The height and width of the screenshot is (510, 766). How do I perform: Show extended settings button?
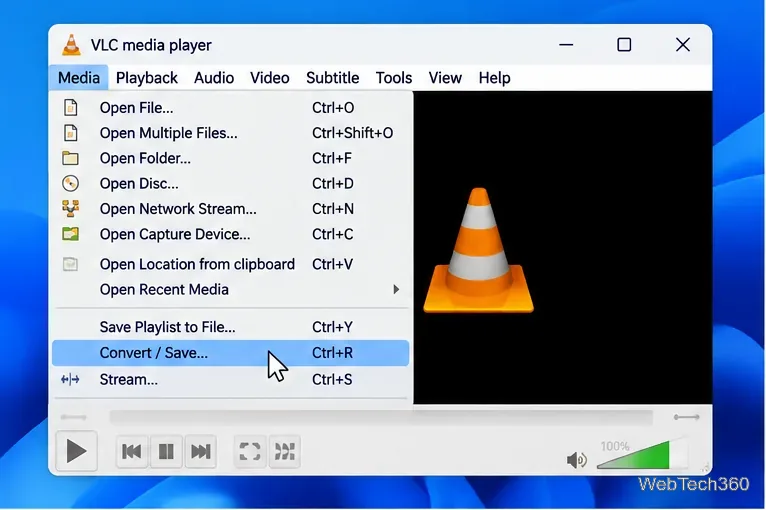coord(284,451)
